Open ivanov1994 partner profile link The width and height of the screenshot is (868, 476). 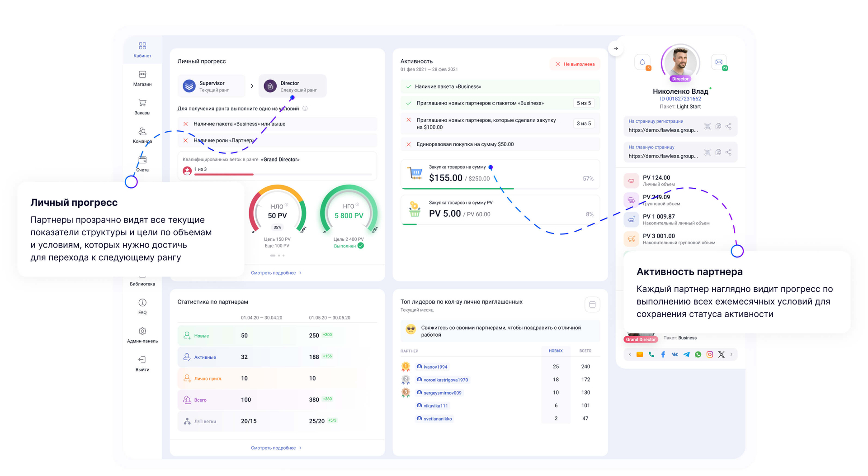(435, 367)
